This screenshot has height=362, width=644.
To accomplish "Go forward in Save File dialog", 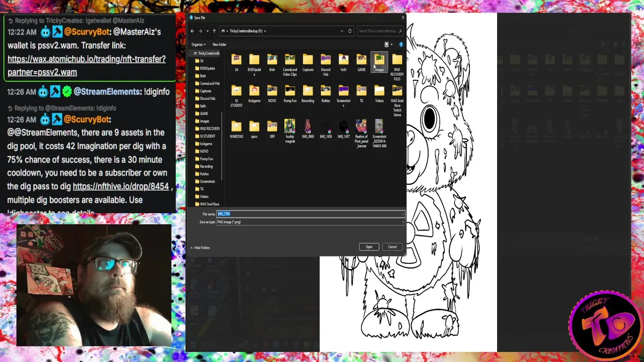I will [x=200, y=31].
